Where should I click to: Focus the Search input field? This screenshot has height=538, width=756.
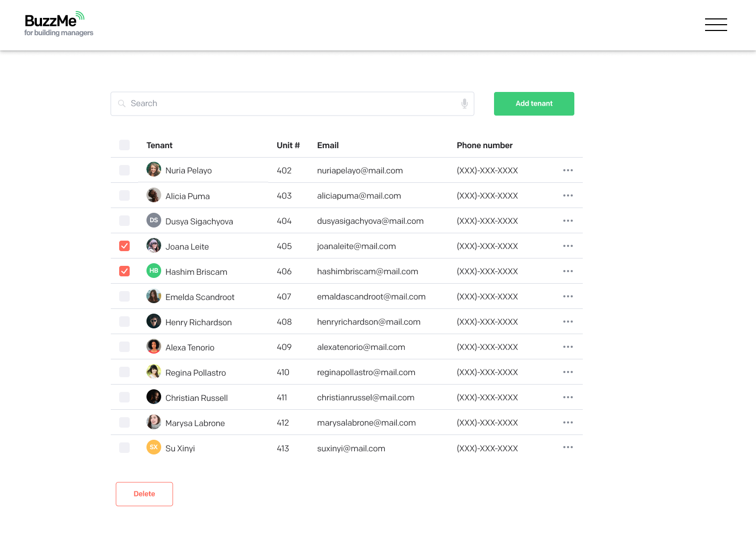pos(292,104)
